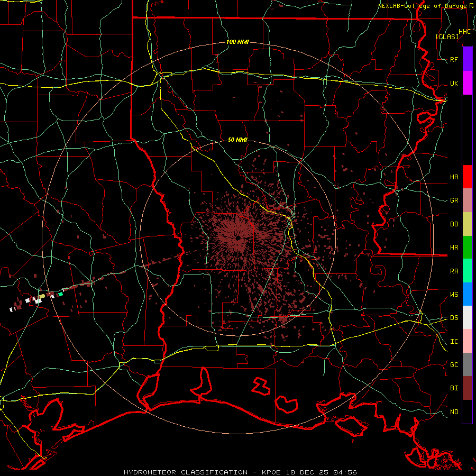Select the IC light pink legend swatch
Viewport: 476px width, 476px height.
tap(467, 341)
